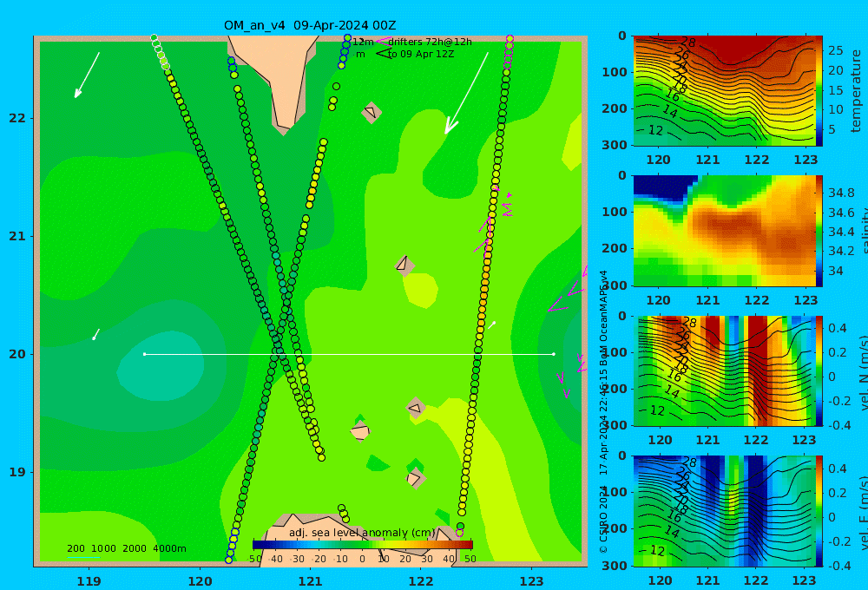Click the latitude label 22 on the map axis

pos(17,118)
